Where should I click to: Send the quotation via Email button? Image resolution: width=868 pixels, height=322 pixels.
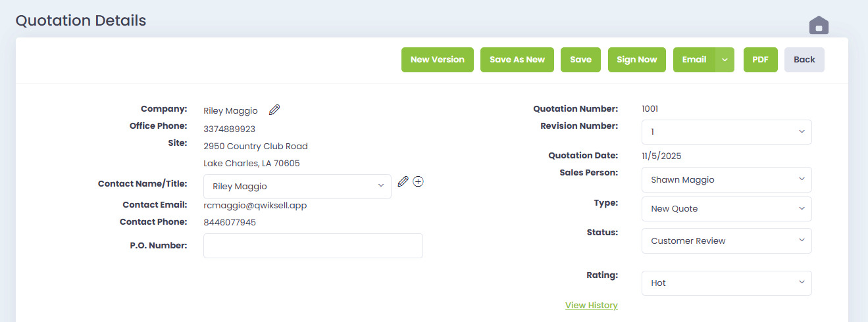click(694, 60)
